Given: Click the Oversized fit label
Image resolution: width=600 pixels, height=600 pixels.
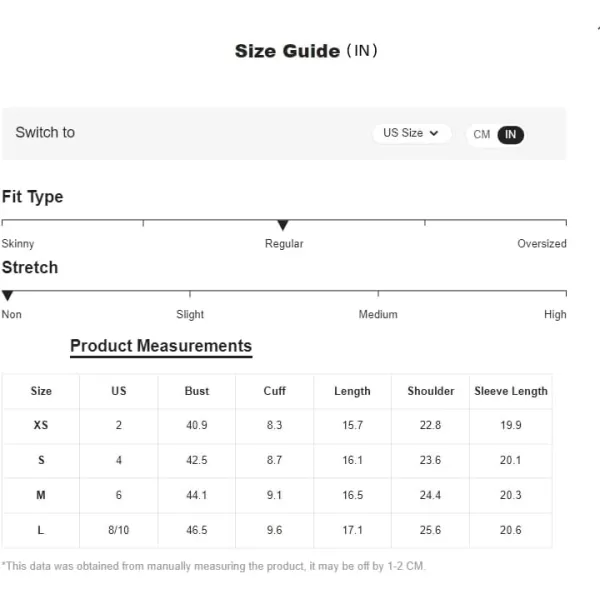Looking at the screenshot, I should click(542, 244).
